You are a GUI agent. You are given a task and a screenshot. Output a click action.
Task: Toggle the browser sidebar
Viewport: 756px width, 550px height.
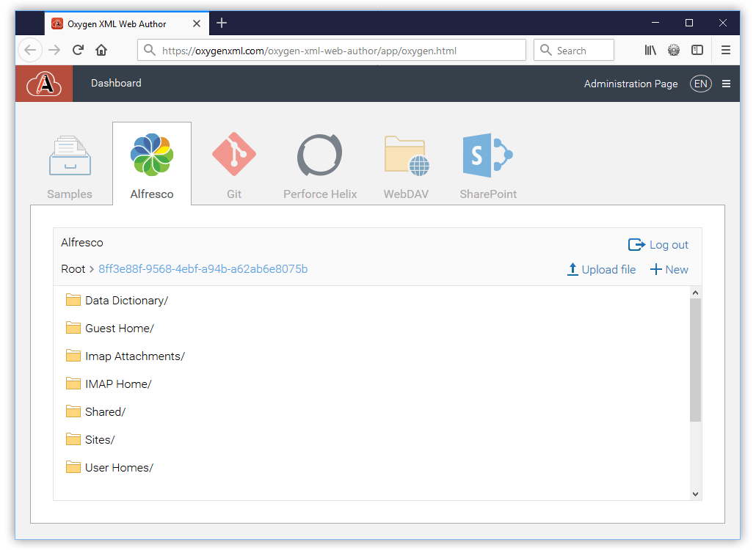tap(697, 50)
